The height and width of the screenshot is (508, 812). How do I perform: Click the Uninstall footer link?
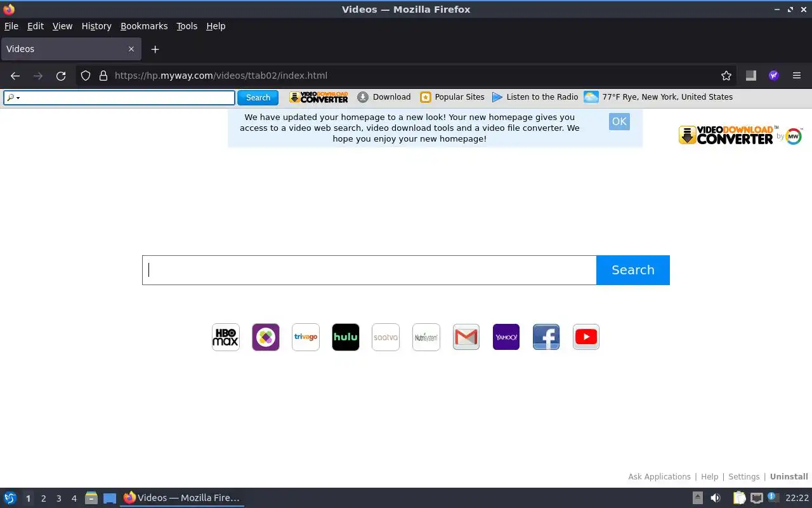pos(789,477)
